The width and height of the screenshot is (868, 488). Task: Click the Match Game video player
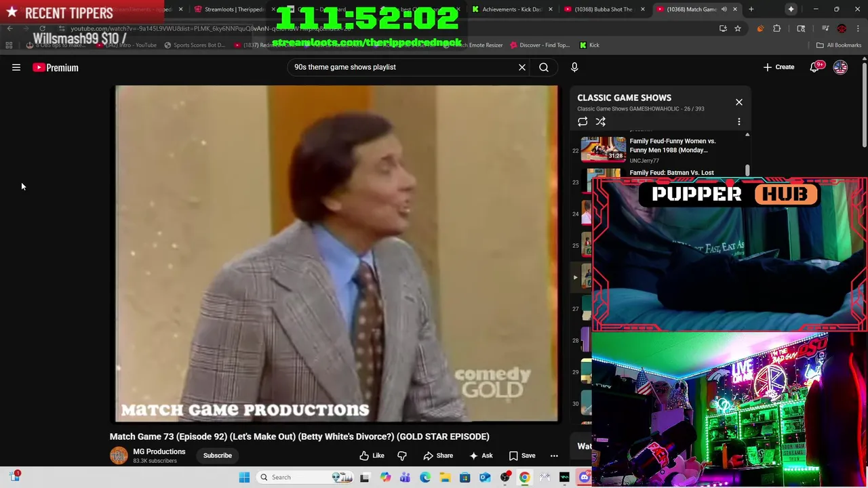coord(337,253)
